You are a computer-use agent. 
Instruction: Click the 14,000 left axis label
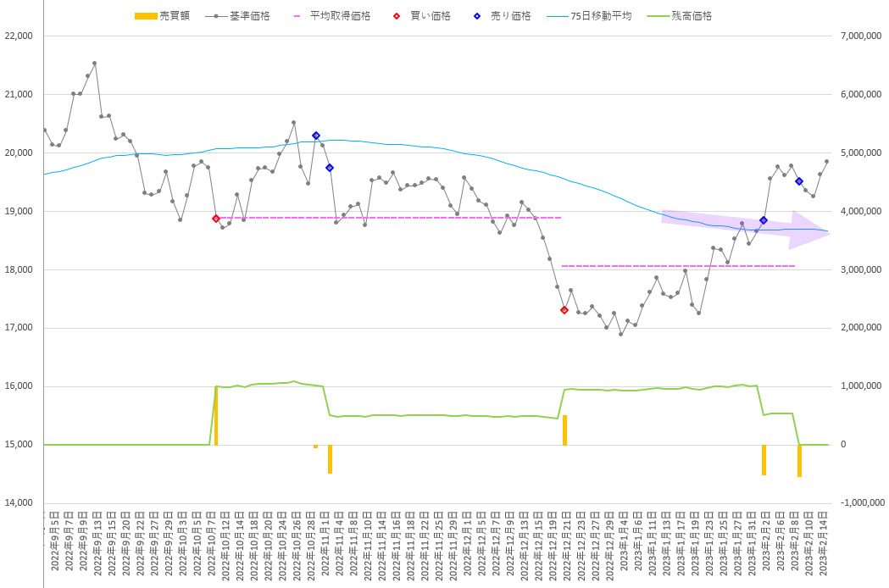(19, 503)
